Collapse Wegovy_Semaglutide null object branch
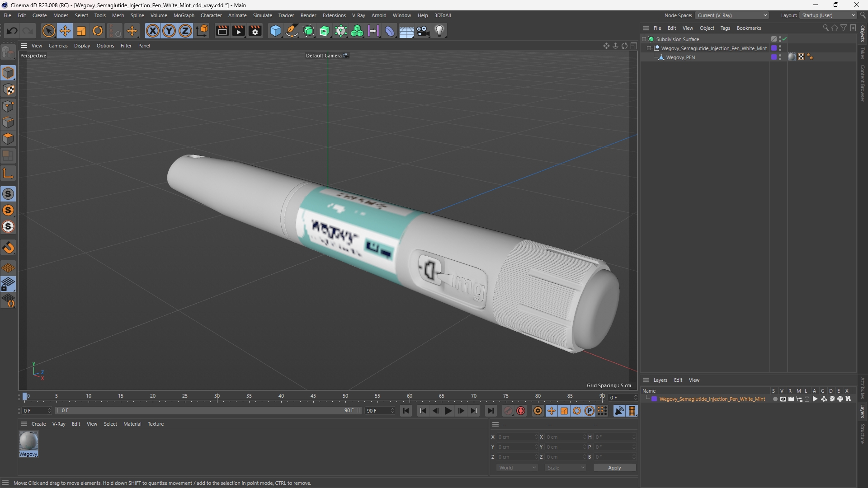 (x=649, y=48)
